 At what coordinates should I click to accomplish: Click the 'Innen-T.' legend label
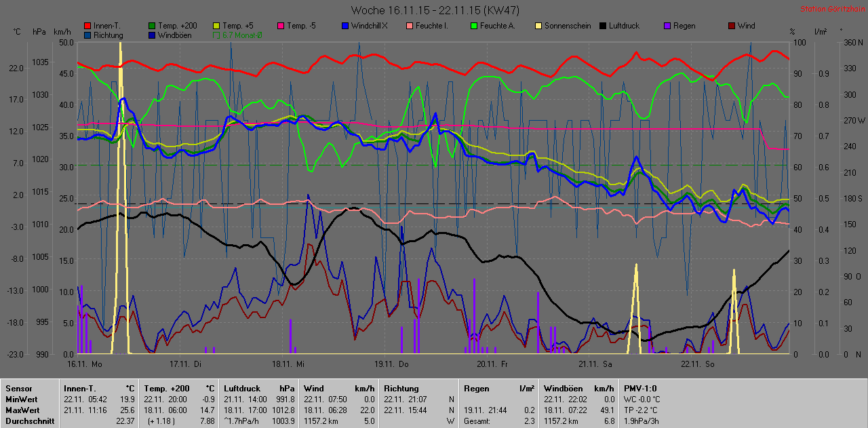(x=107, y=26)
